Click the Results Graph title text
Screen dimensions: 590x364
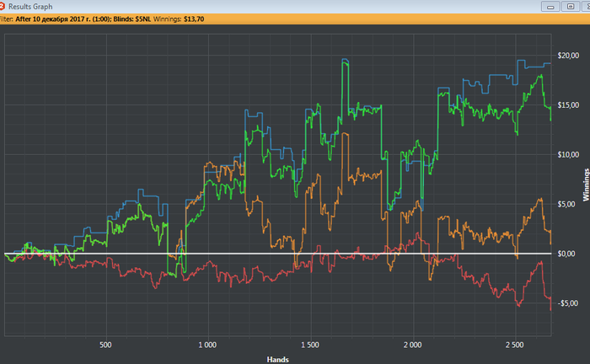click(30, 7)
